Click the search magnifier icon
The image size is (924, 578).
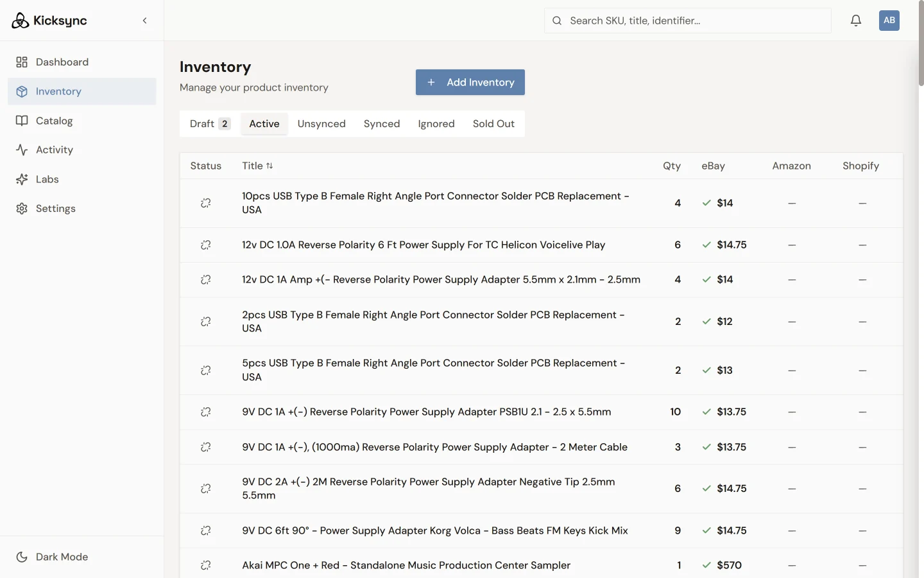[x=557, y=21]
